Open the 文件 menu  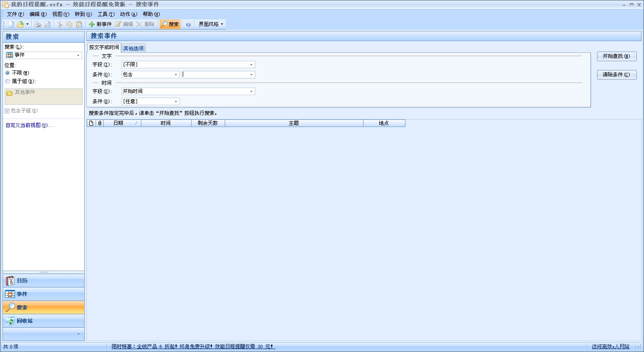16,14
